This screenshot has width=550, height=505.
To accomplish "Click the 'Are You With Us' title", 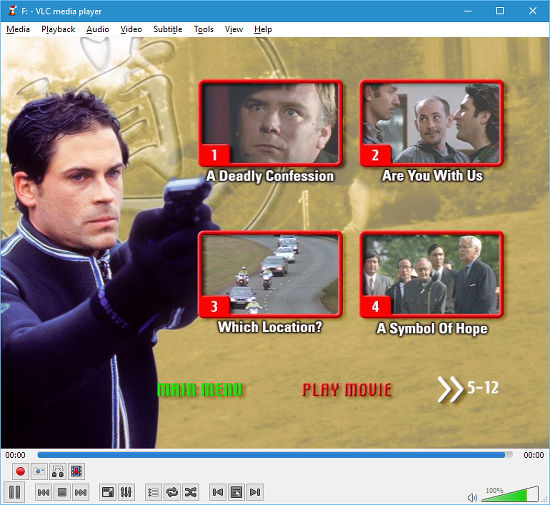I will (432, 175).
